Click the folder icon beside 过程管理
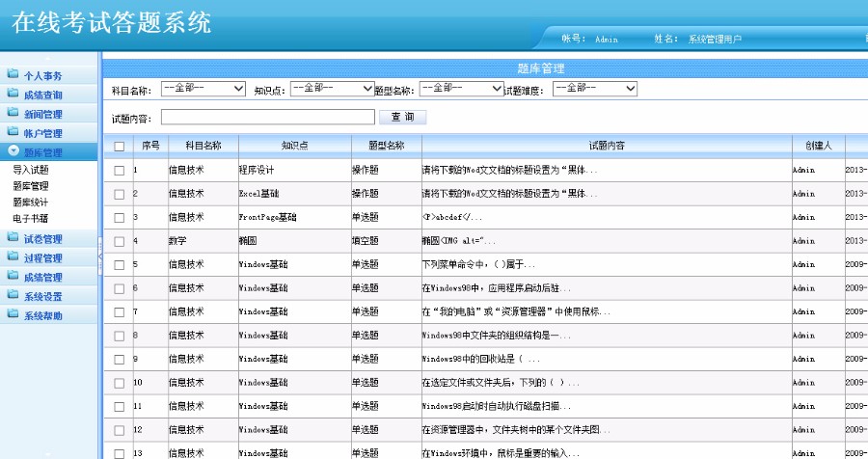Viewport: 868px width, 459px height. (14, 257)
